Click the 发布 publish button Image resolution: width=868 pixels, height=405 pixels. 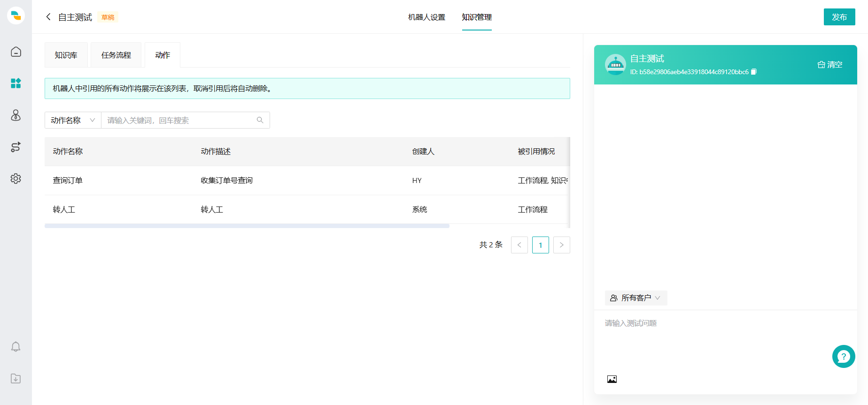(x=839, y=17)
